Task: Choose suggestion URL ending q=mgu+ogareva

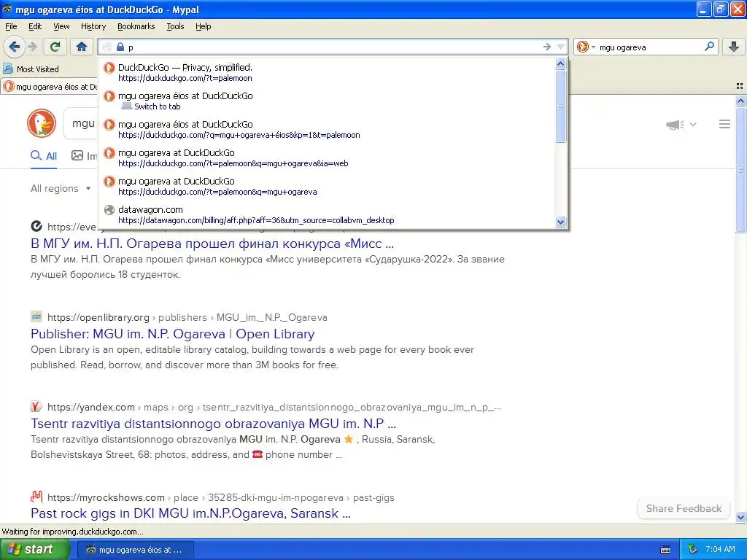Action: coord(328,186)
